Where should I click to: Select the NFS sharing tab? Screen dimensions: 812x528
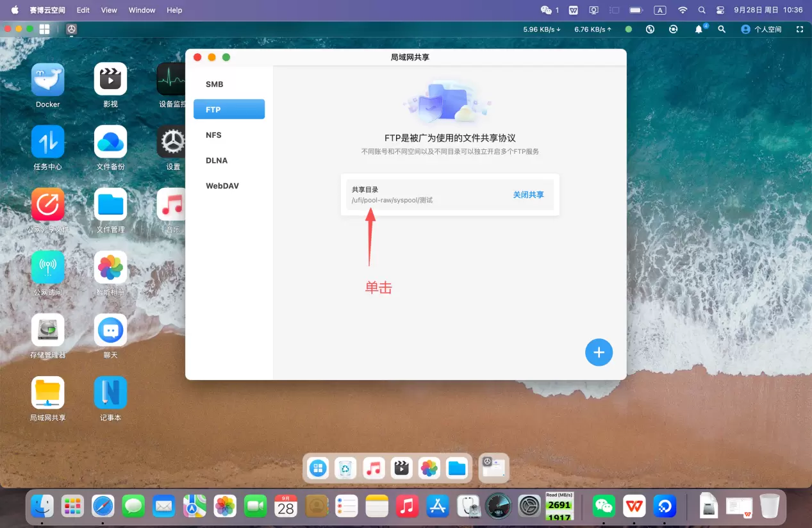click(x=213, y=135)
